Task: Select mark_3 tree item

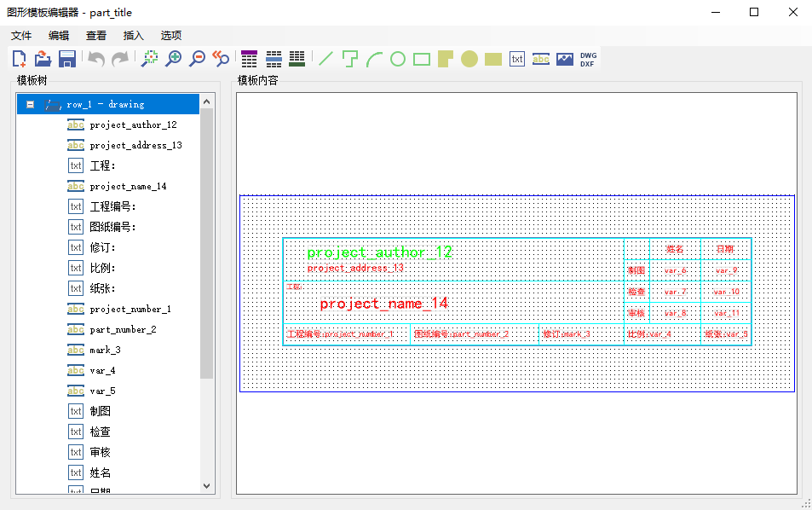Action: (105, 350)
